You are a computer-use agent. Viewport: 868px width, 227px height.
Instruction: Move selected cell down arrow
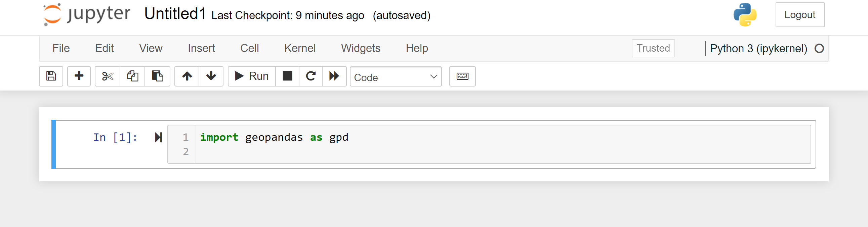pos(211,76)
